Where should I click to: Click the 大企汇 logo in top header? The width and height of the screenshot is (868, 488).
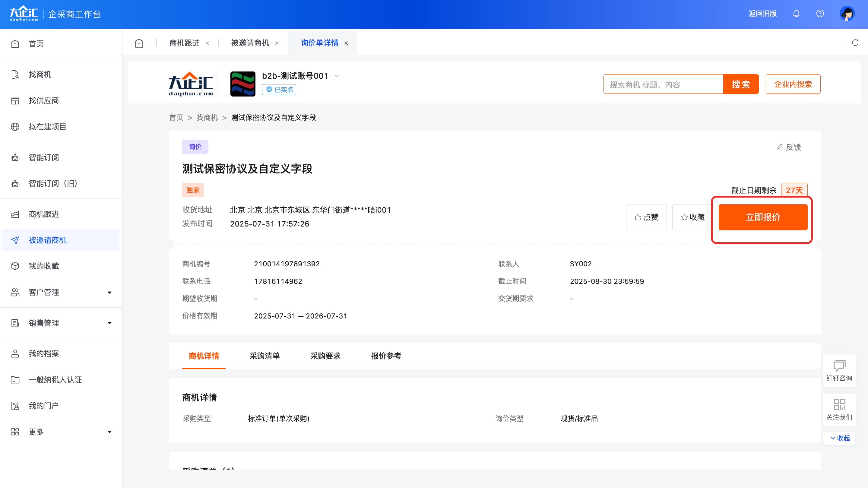(24, 14)
